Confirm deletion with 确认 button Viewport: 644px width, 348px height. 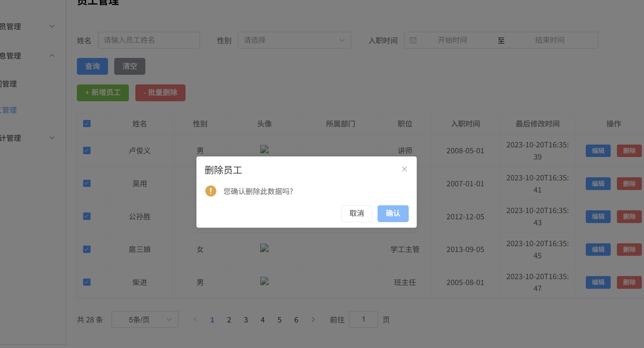pos(393,213)
